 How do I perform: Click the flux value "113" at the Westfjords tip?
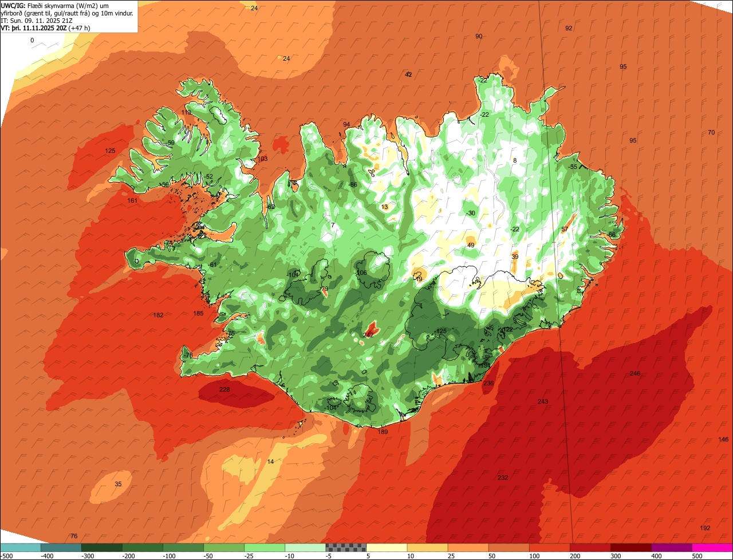(187, 112)
